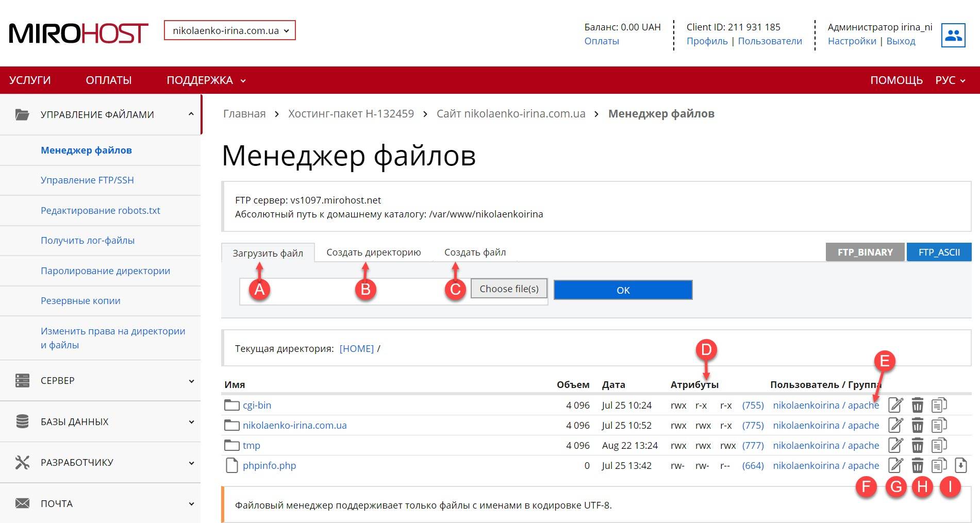This screenshot has width=980, height=523.
Task: Click the server icon in the sidebar
Action: (x=22, y=380)
